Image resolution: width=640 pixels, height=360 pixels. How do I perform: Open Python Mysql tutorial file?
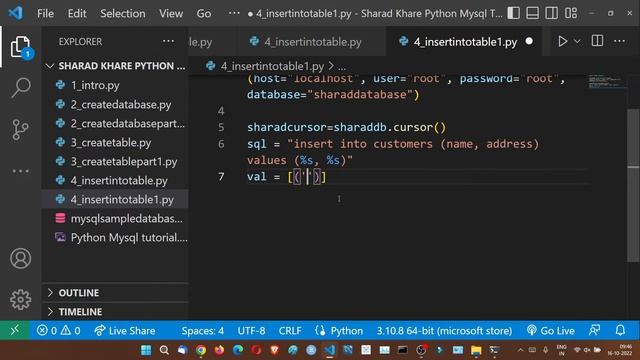pos(115,238)
